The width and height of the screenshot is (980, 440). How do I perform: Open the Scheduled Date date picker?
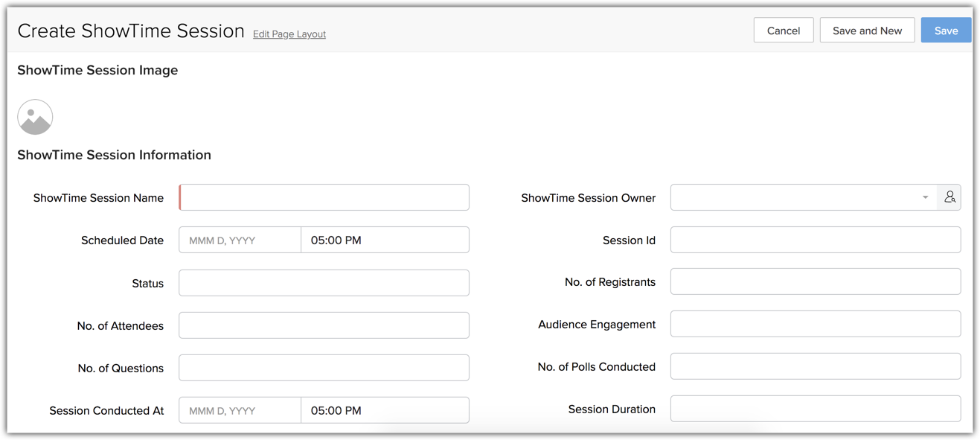tap(240, 240)
